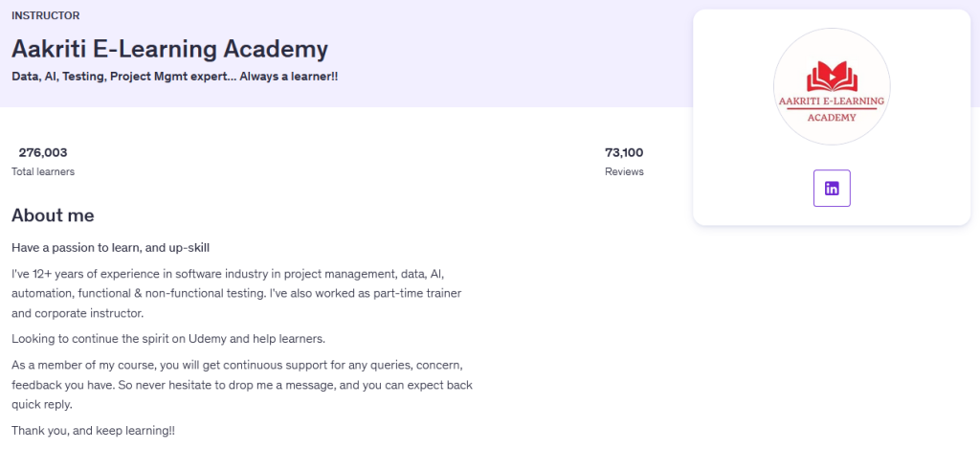Open the LinkedIn profile icon button
Viewport: 980px width, 450px height.
pyautogui.click(x=832, y=189)
